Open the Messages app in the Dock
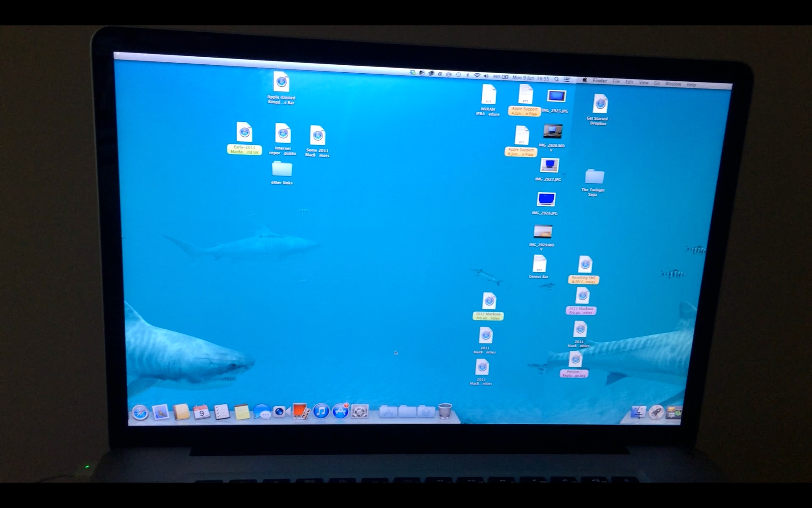The image size is (812, 508). click(262, 412)
